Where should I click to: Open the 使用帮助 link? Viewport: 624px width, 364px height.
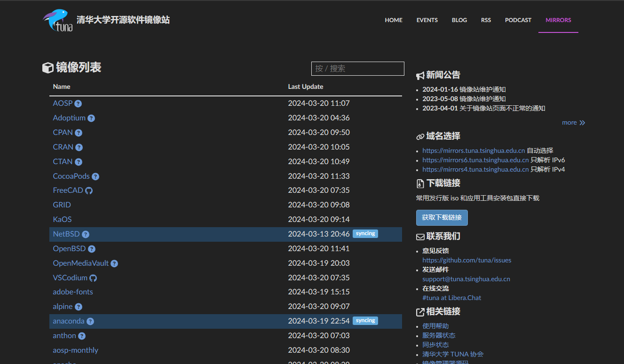coord(435,326)
